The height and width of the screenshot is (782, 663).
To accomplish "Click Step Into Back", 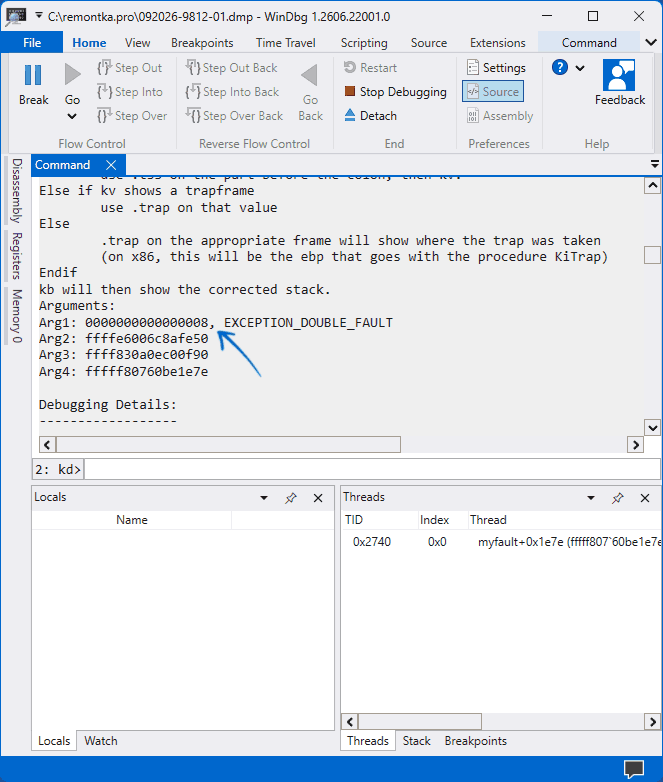I will coord(232,92).
